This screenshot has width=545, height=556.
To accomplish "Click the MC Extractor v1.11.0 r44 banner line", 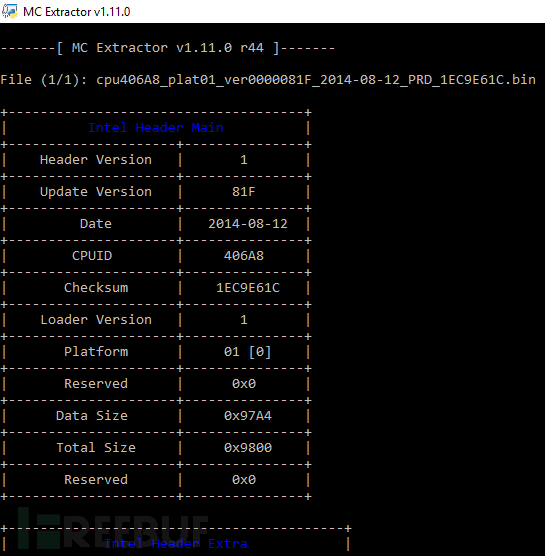I will click(168, 48).
